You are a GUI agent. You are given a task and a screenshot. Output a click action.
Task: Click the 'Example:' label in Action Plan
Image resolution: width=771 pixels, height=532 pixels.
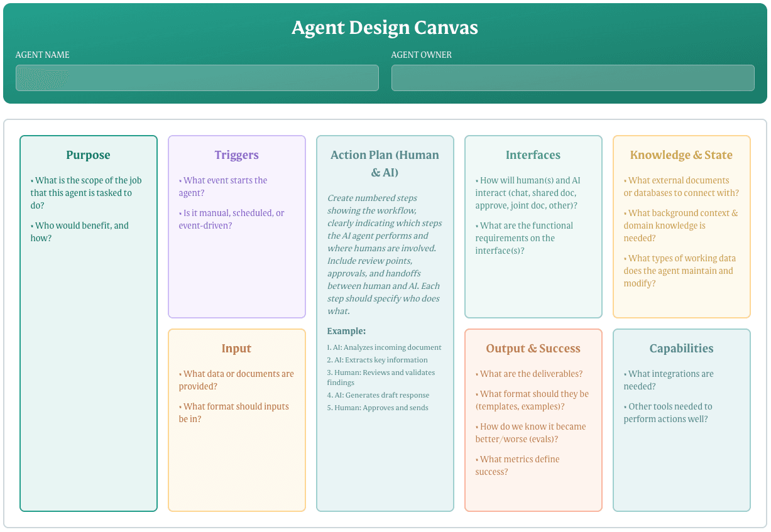pyautogui.click(x=346, y=331)
